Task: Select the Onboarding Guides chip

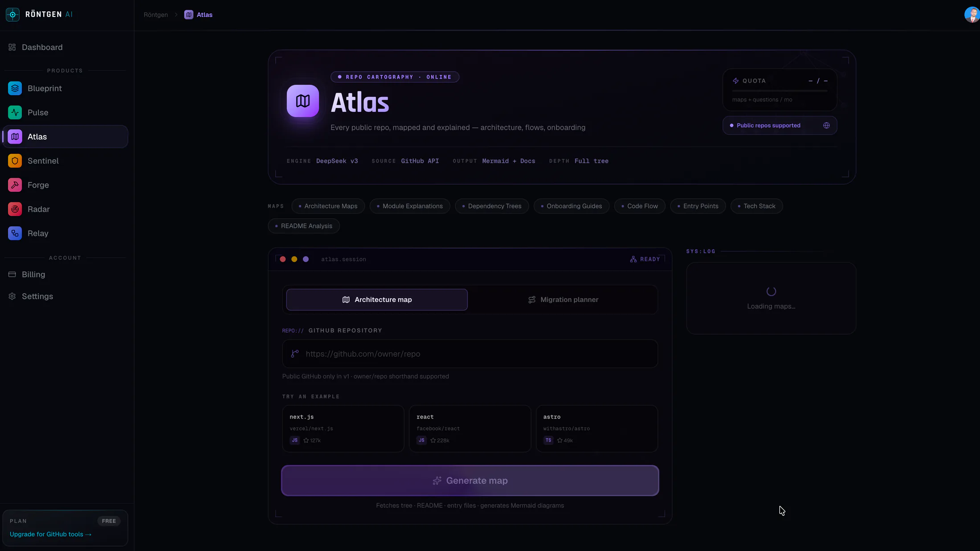Action: [572, 206]
